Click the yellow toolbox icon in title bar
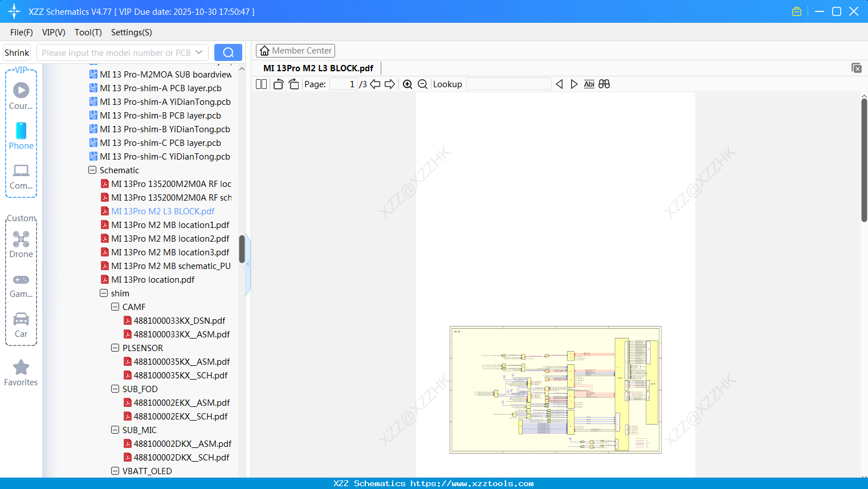The image size is (868, 489). click(x=797, y=11)
